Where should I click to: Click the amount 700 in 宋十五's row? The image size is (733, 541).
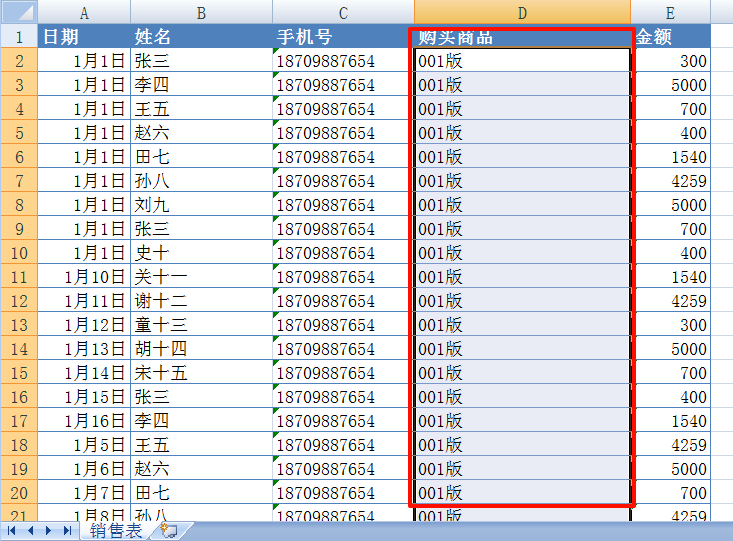coord(670,373)
